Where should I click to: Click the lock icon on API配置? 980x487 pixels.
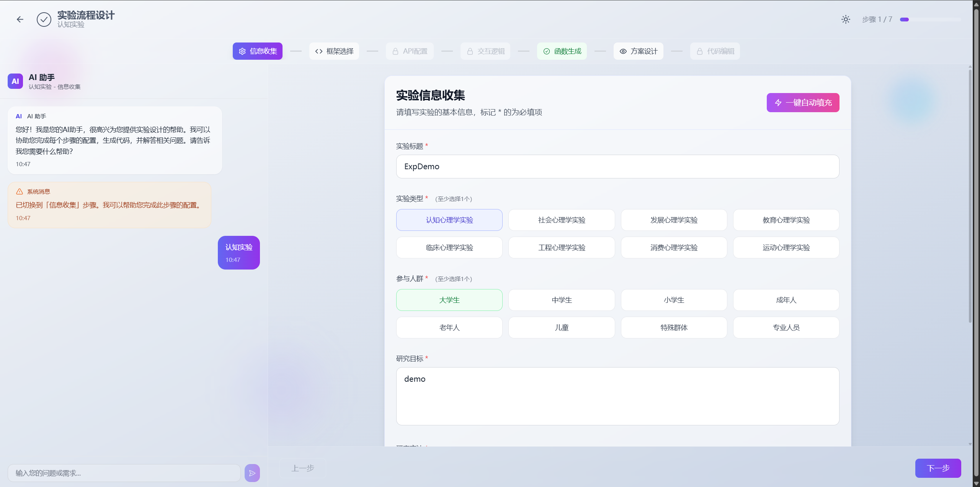point(395,51)
